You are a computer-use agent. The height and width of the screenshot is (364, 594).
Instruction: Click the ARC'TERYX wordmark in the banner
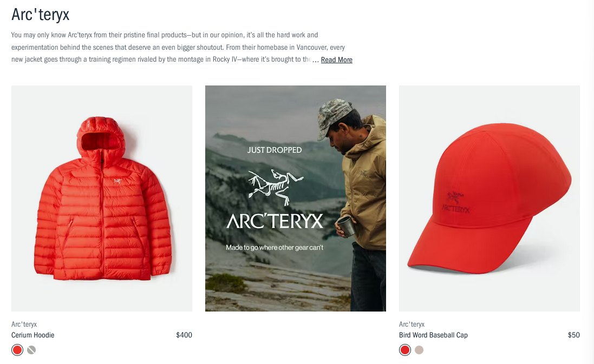click(275, 221)
